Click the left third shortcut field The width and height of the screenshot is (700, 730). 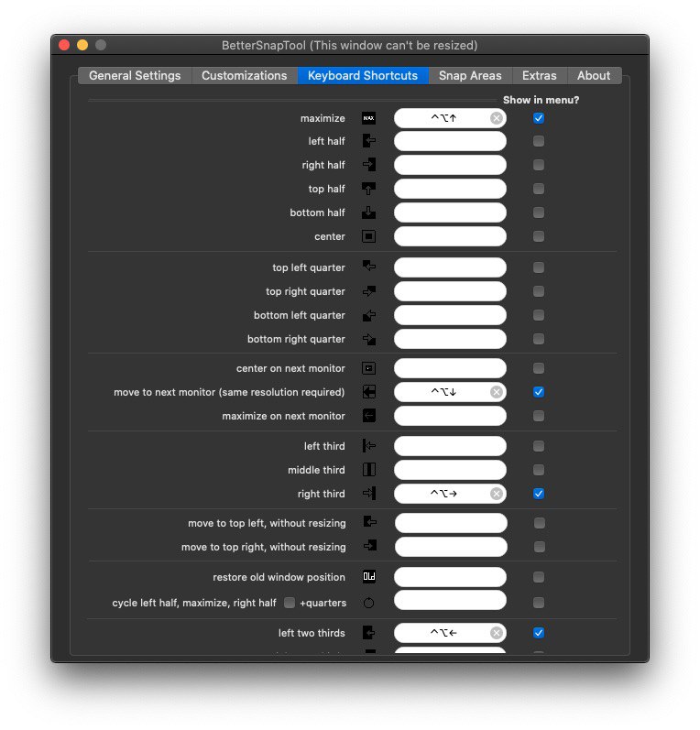tap(450, 446)
